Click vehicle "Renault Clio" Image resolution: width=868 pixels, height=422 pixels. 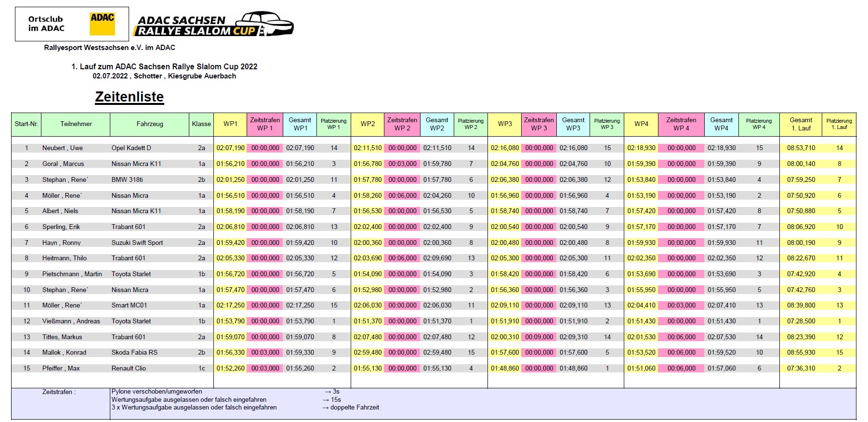point(129,369)
